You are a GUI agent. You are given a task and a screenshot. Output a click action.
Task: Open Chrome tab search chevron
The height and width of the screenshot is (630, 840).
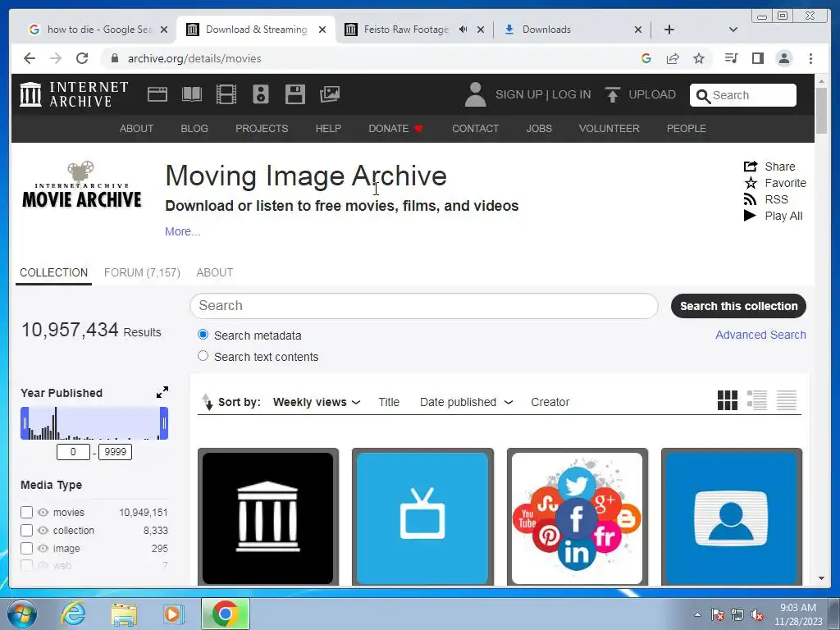[x=733, y=30]
